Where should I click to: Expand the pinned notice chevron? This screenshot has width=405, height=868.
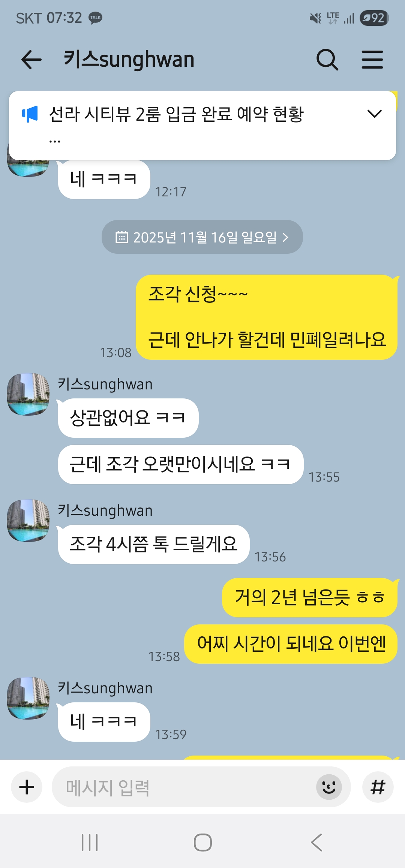pos(374,114)
